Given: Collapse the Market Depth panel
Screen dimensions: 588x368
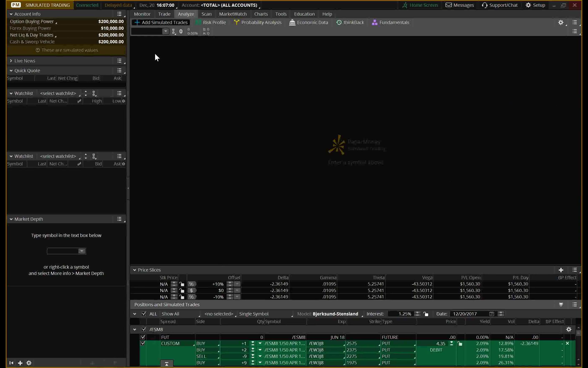Looking at the screenshot, I should [x=11, y=219].
